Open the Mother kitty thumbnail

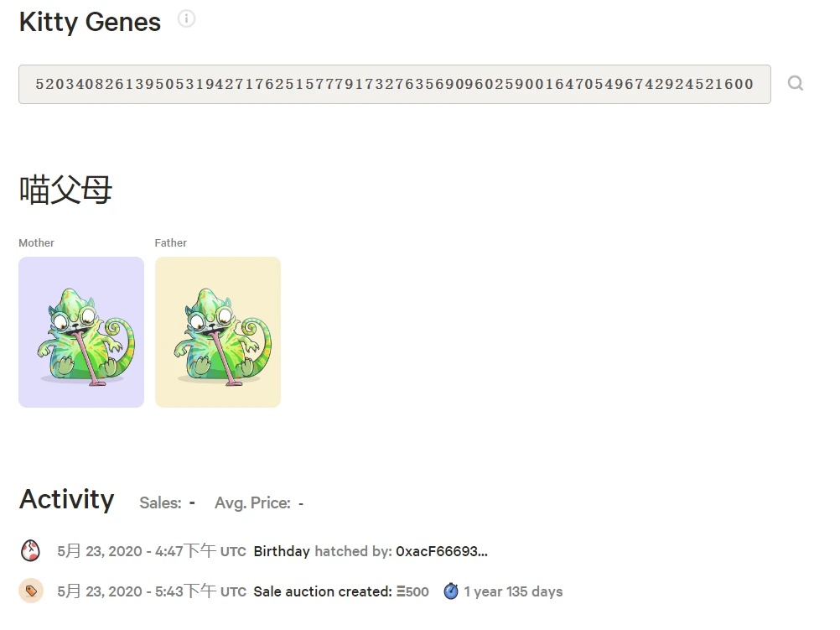coord(81,332)
